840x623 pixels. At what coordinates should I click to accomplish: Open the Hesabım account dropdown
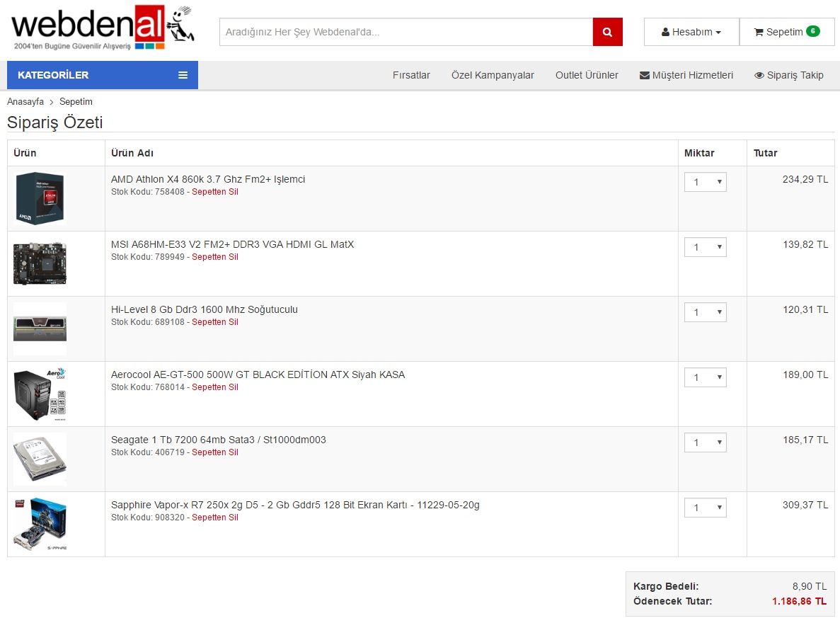point(691,32)
